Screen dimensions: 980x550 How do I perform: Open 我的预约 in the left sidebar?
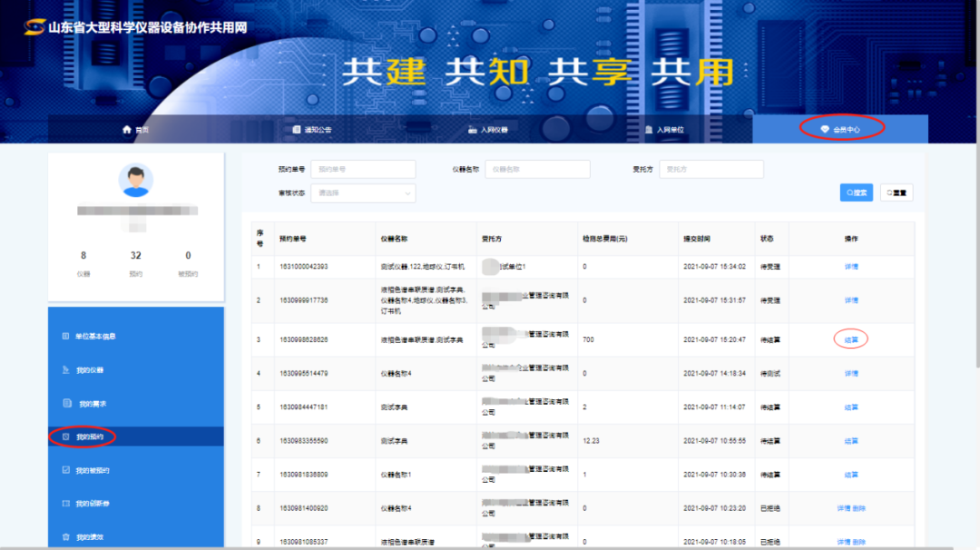point(90,437)
